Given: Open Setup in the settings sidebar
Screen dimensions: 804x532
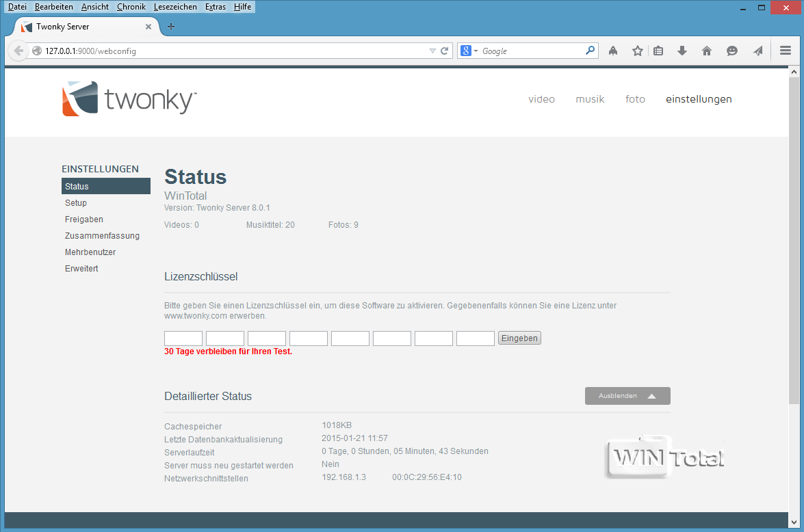Looking at the screenshot, I should (x=76, y=203).
